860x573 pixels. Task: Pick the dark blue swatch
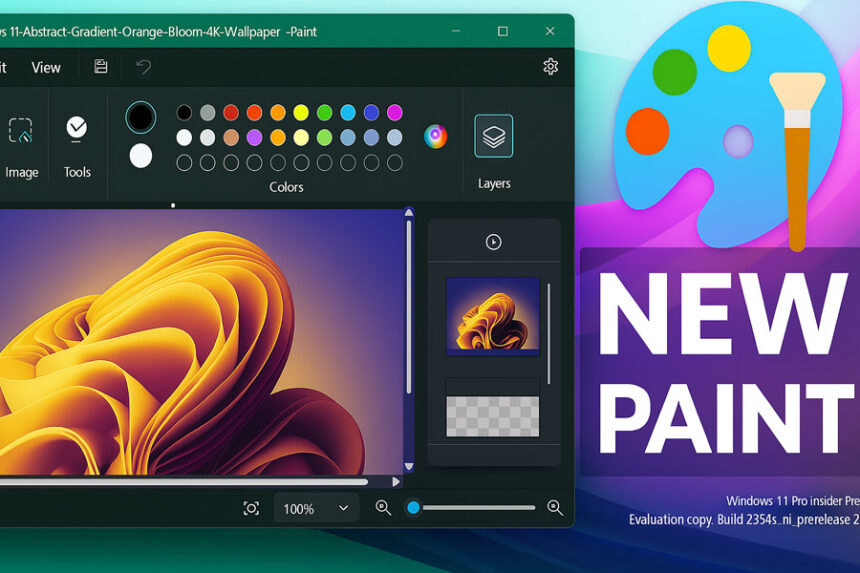[371, 112]
